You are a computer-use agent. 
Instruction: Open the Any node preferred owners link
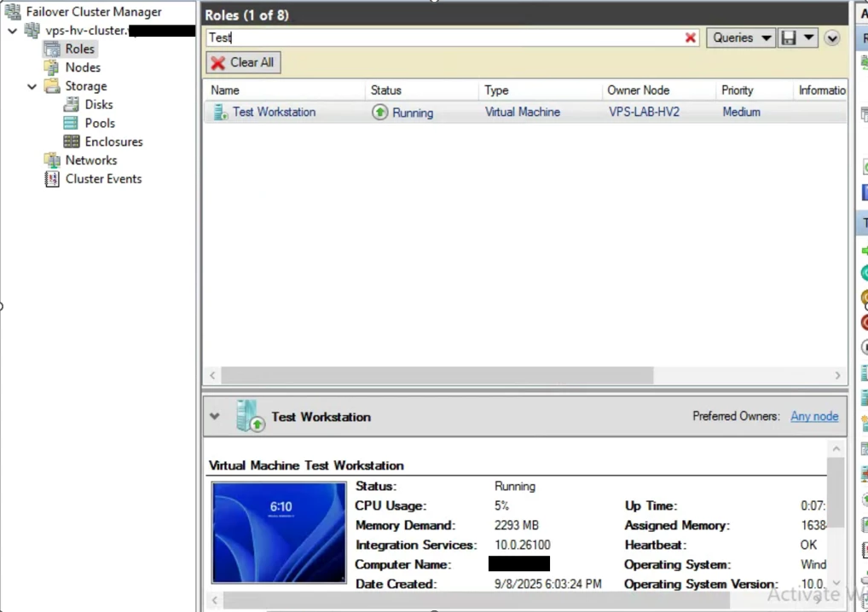[814, 416]
